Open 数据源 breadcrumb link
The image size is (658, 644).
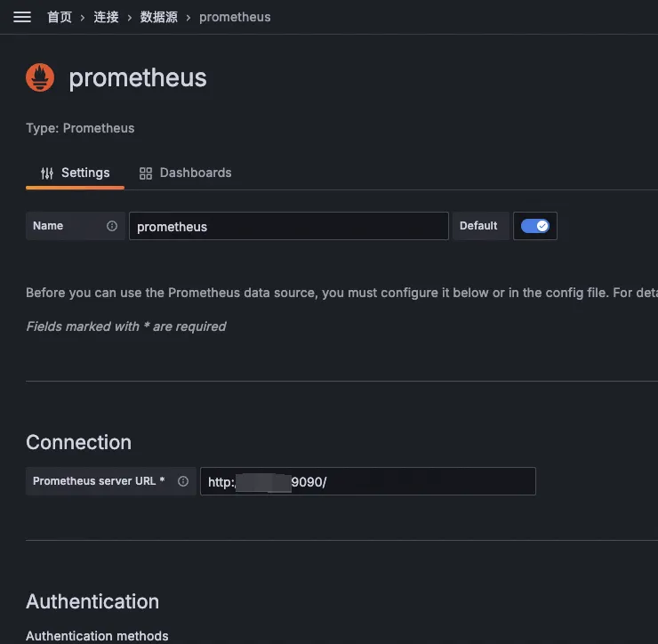tap(158, 17)
